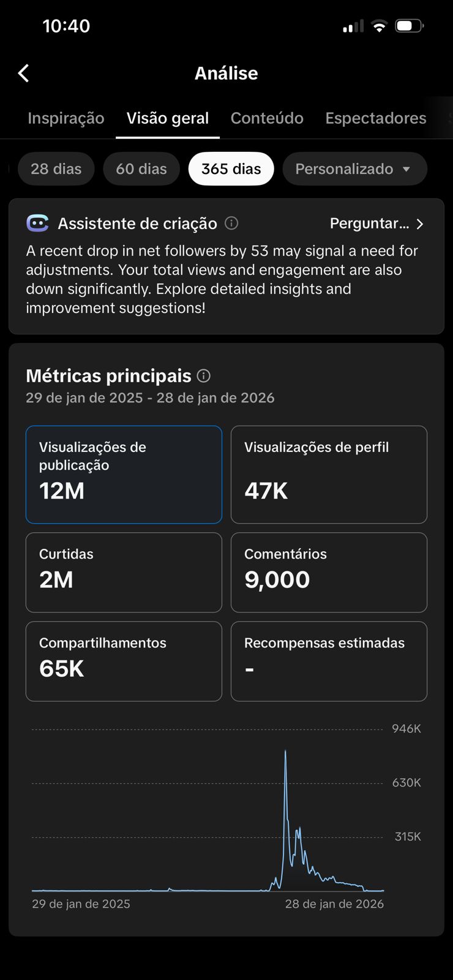Select the Visualizações de perfil card
Screen dimensions: 453x980
[x=329, y=475]
